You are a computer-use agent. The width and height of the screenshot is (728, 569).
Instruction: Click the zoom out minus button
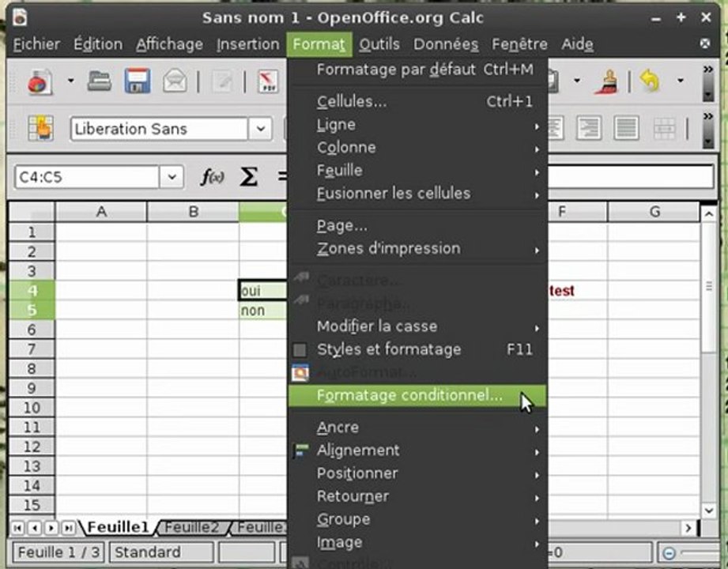coord(669,553)
